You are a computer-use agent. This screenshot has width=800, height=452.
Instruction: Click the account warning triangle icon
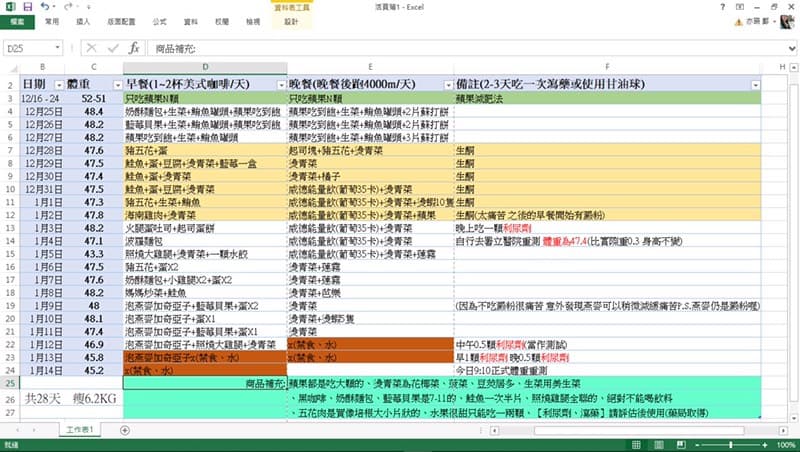[738, 22]
